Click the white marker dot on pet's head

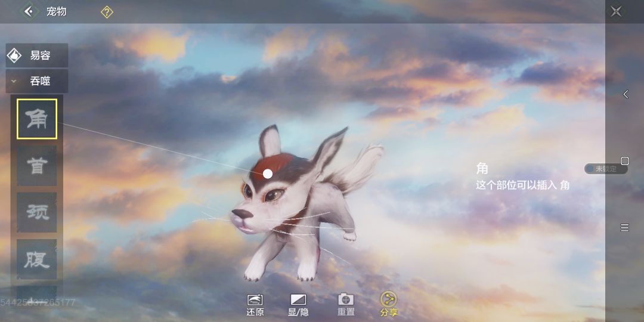pos(268,174)
